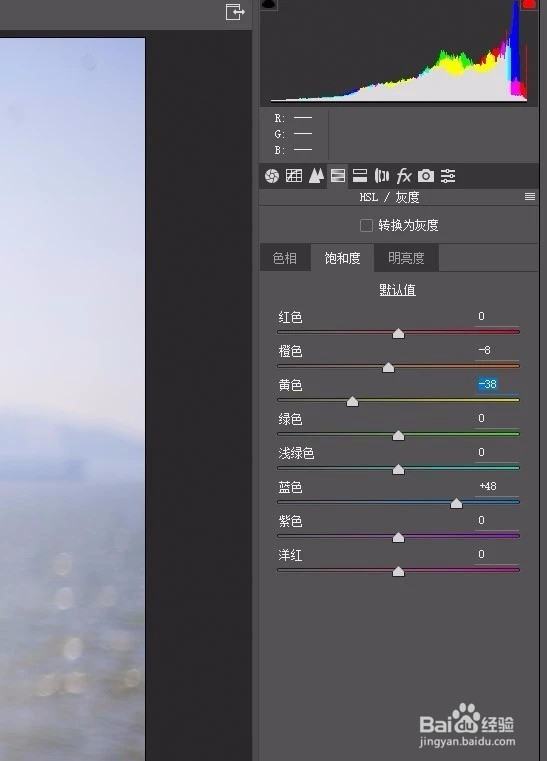Click the 红色 saturation slider handle

[398, 333]
